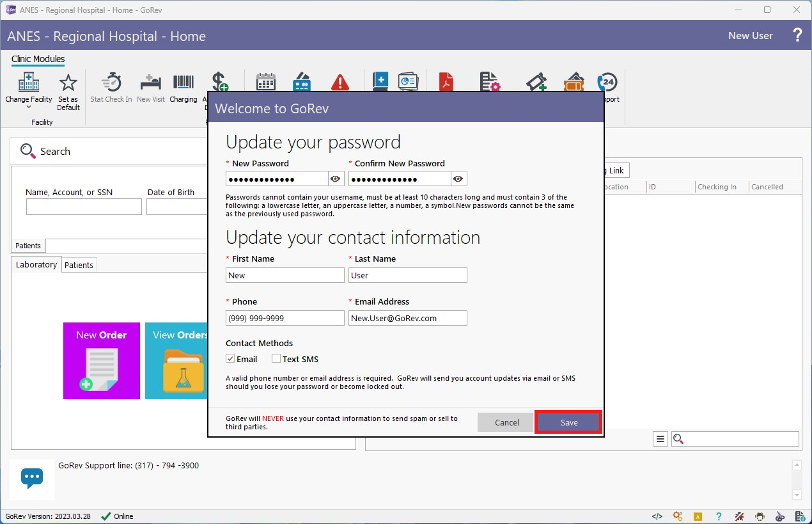Screen dimensions: 812x524
Task: Click the Patients tab under the search fields
Action: (x=28, y=246)
